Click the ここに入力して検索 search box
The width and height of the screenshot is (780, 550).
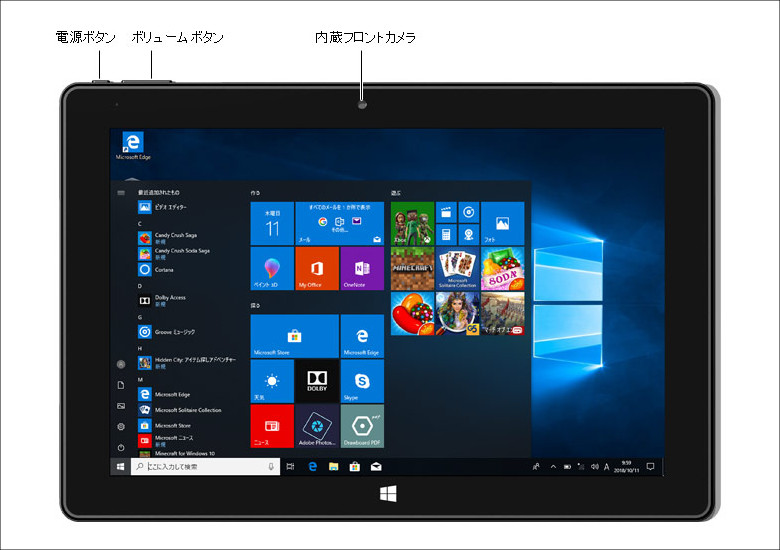pos(205,466)
